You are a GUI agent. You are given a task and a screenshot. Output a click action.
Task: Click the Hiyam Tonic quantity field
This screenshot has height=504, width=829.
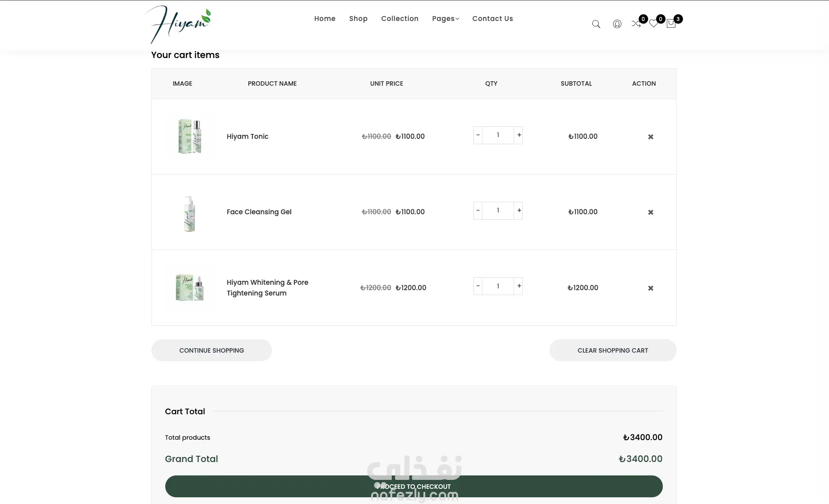coord(498,135)
